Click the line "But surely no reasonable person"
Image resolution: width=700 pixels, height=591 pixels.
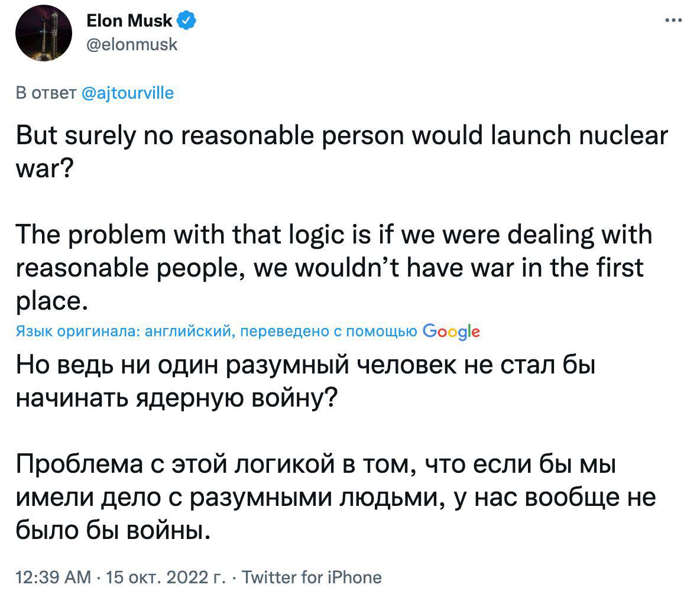pos(341,135)
